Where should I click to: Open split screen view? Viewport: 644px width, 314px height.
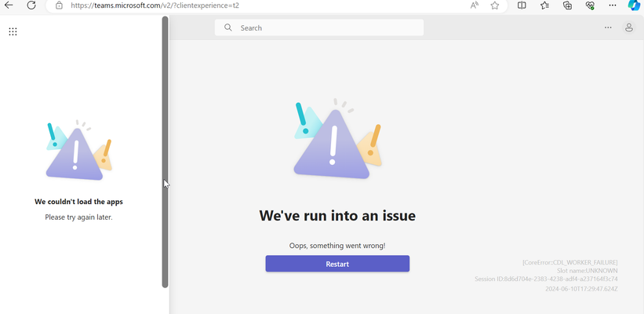[522, 5]
